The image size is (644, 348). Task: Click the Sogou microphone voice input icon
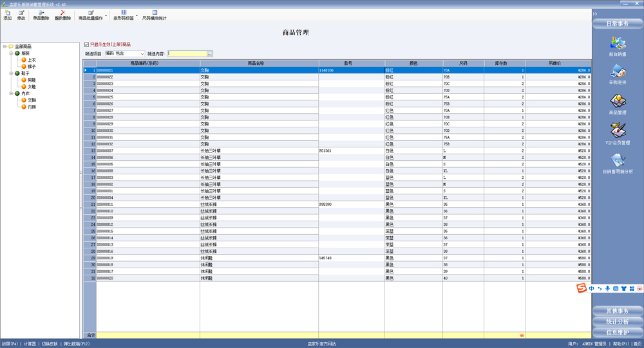607,288
